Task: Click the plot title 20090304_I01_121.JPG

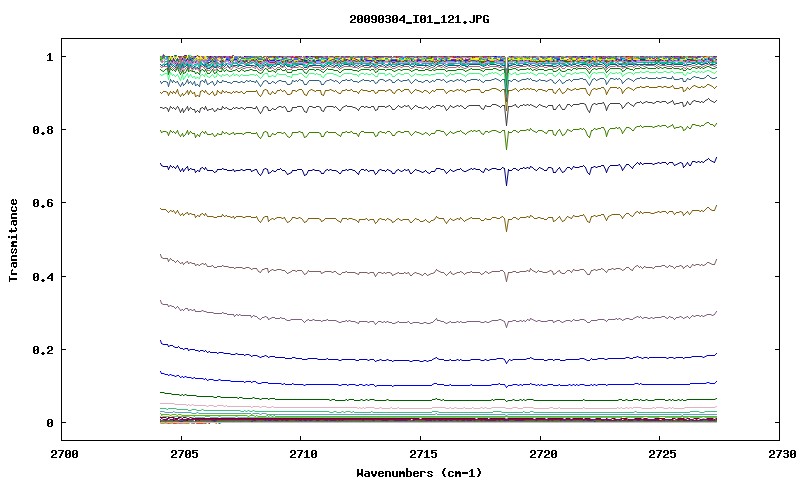Action: tap(419, 19)
